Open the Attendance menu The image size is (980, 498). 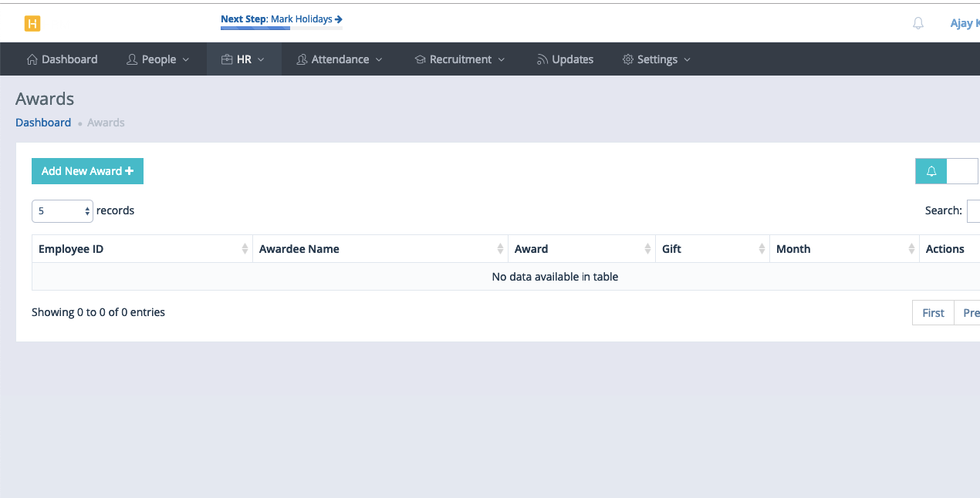(340, 59)
